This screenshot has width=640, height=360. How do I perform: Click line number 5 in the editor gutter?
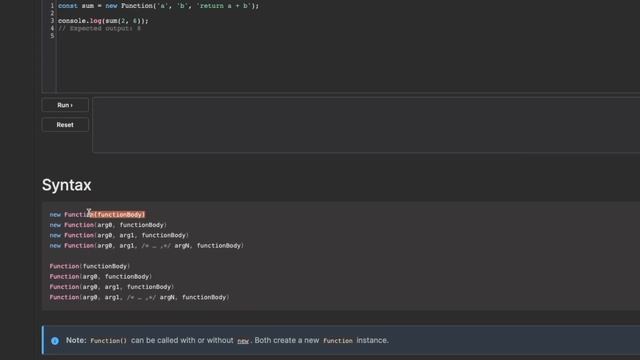point(52,36)
